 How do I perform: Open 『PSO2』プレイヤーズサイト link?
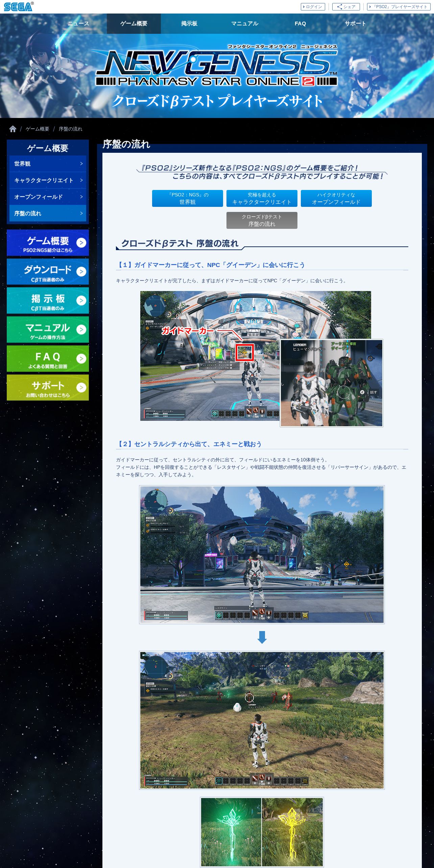399,7
